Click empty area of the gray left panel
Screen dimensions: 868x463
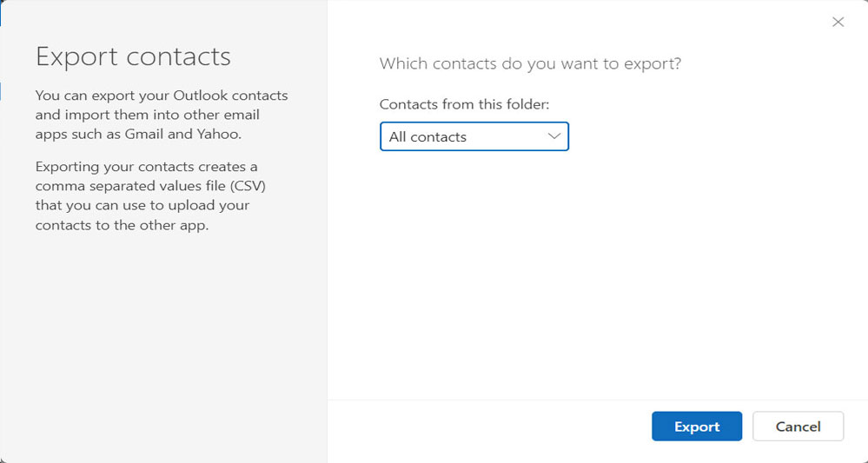click(x=163, y=347)
